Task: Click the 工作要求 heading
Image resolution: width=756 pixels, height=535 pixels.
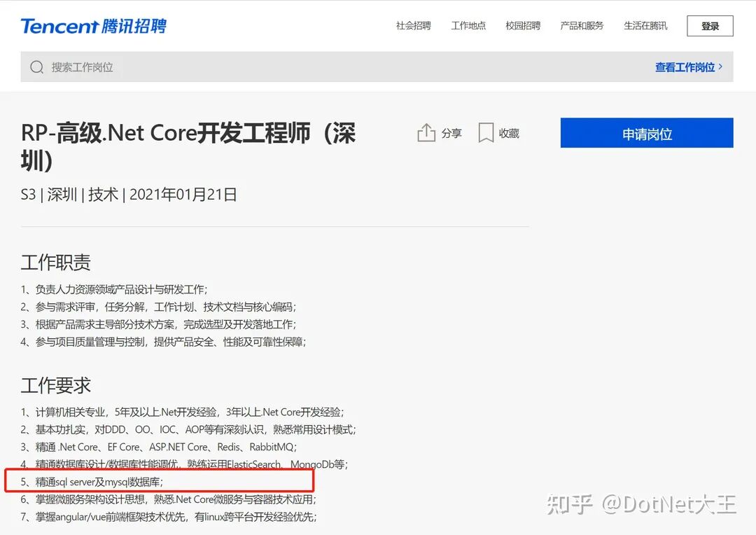Action: (56, 385)
